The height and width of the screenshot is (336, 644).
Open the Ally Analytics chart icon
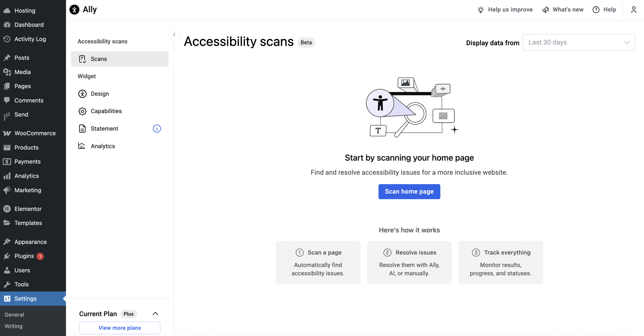(82, 146)
